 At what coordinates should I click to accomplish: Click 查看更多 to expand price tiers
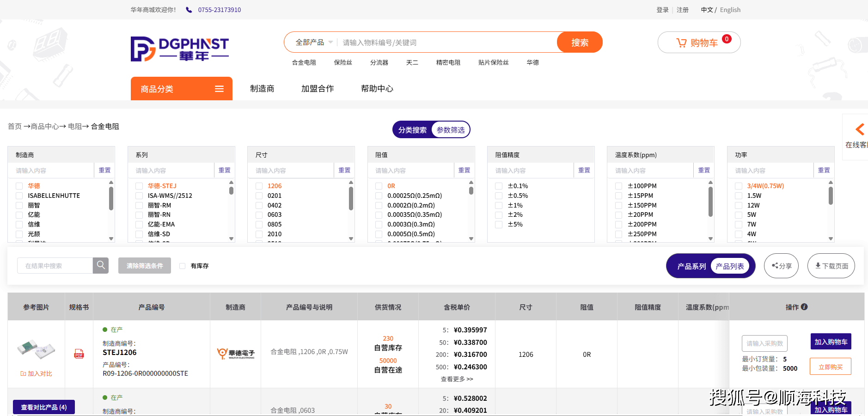coord(457,379)
